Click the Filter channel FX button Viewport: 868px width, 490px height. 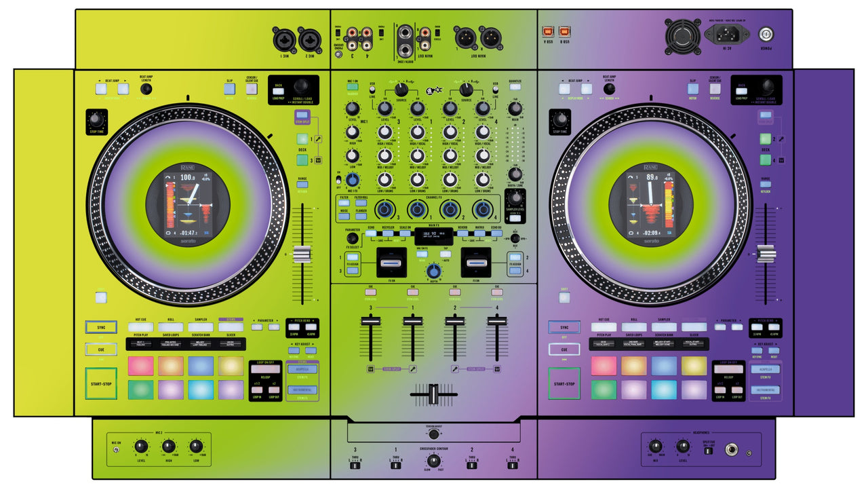pyautogui.click(x=345, y=202)
